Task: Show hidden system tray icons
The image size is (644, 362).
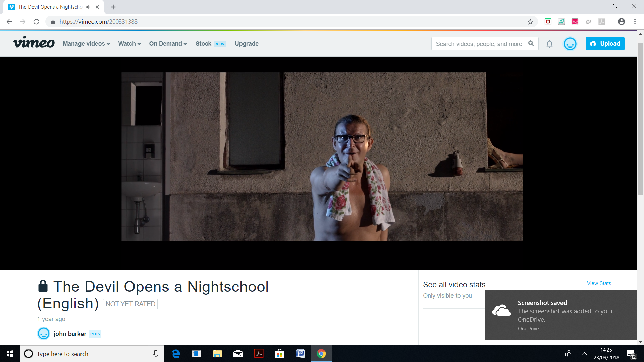Action: (x=584, y=354)
